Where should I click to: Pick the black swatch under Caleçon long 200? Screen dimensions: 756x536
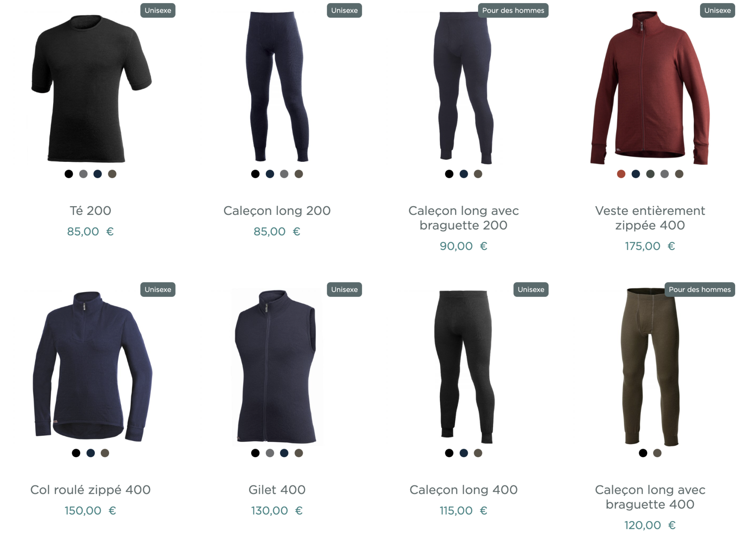tap(255, 174)
